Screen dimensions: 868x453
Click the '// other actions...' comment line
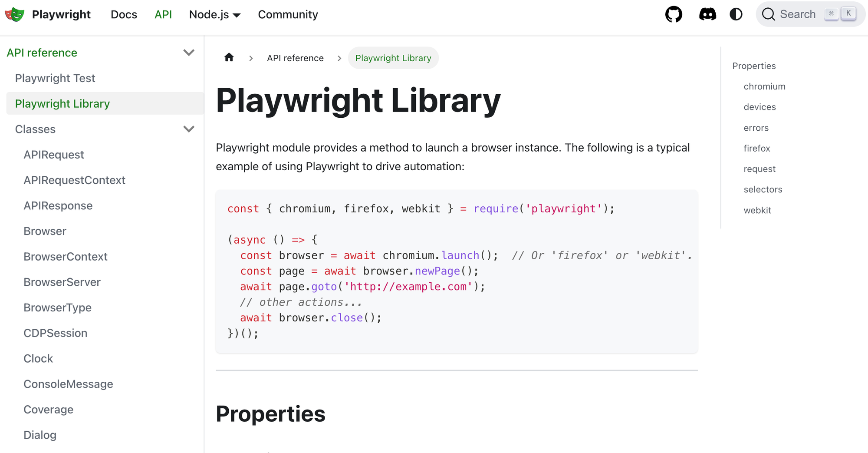(301, 302)
